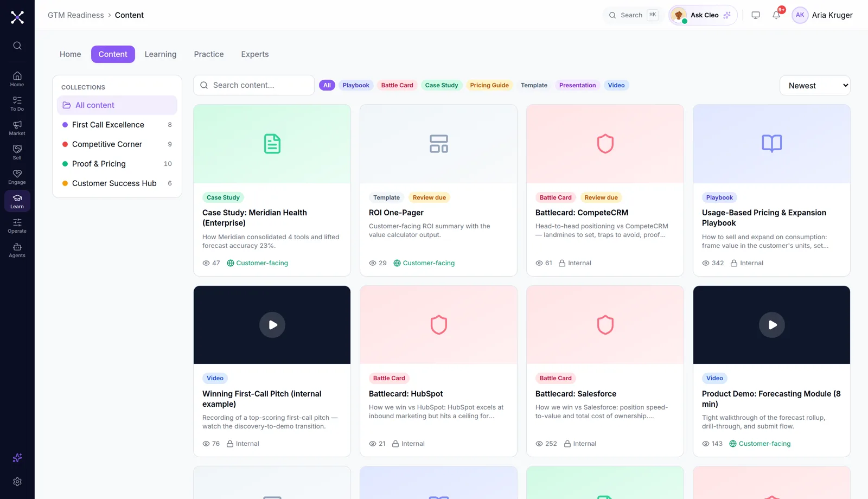Click the shield thumbnail on Battlecard: Salesforce

[605, 325]
